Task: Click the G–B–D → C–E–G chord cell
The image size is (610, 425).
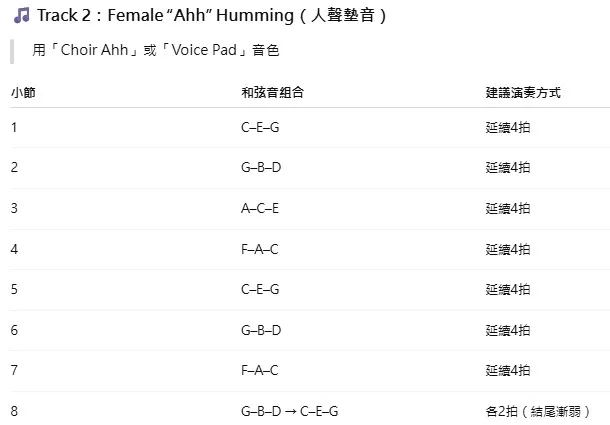Action: [290, 411]
